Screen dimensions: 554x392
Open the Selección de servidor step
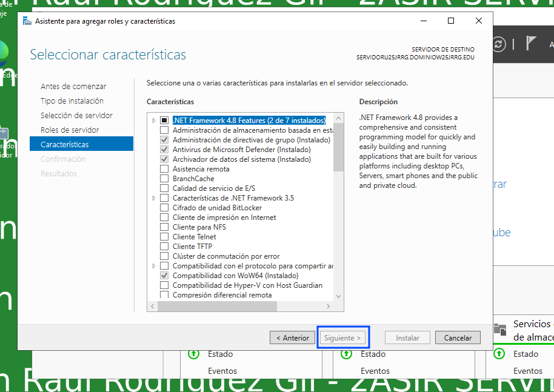pyautogui.click(x=76, y=115)
